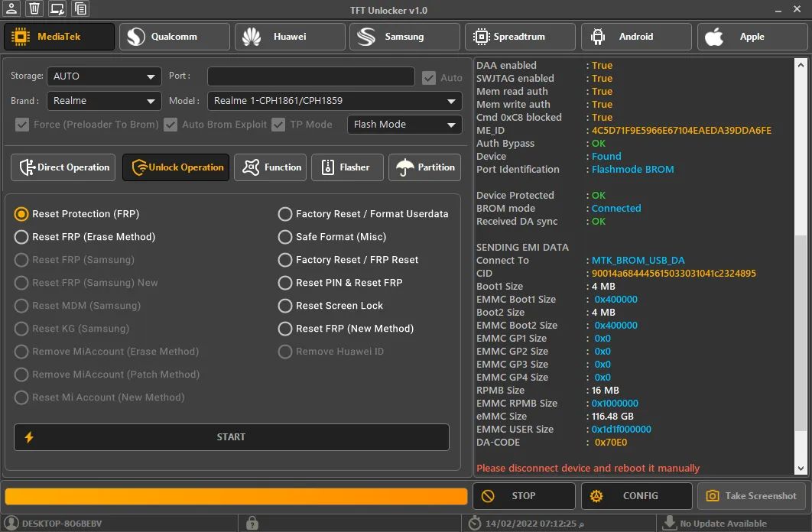Switch to the Qualcomm tab
812x532 pixels.
click(174, 37)
